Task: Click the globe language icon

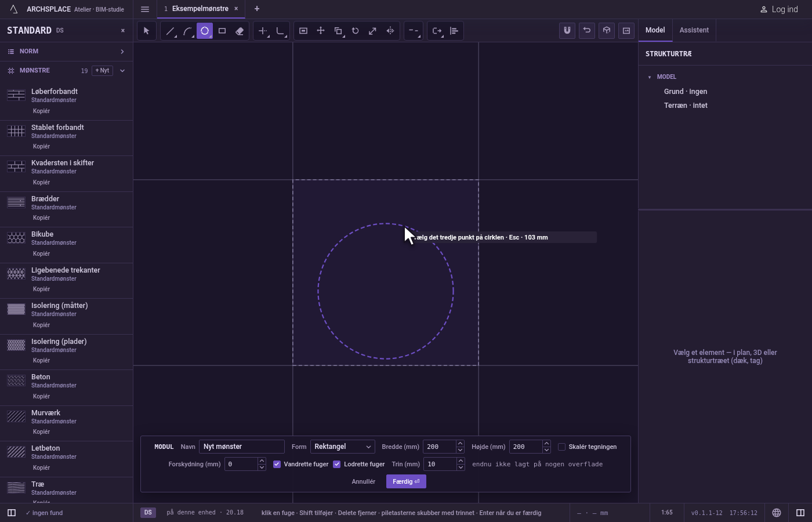Action: click(777, 513)
